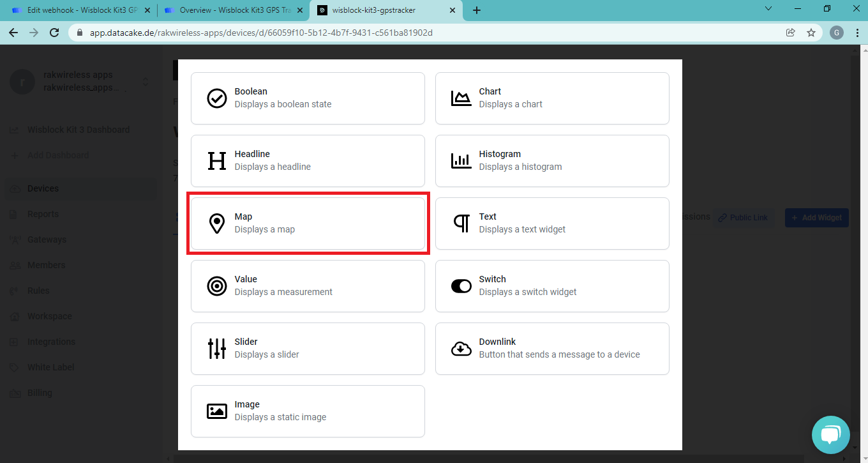Open the search tabs dropdown chevron
The image size is (868, 463).
[768, 9]
